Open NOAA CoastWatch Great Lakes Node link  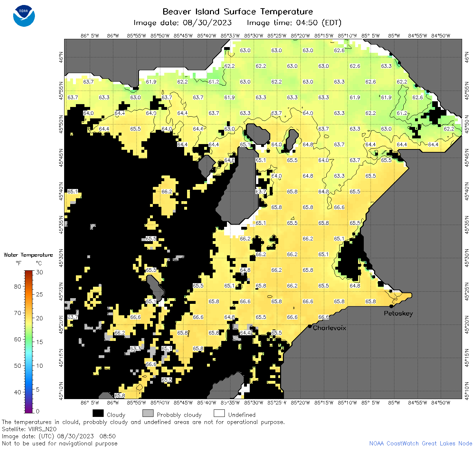tap(420, 443)
